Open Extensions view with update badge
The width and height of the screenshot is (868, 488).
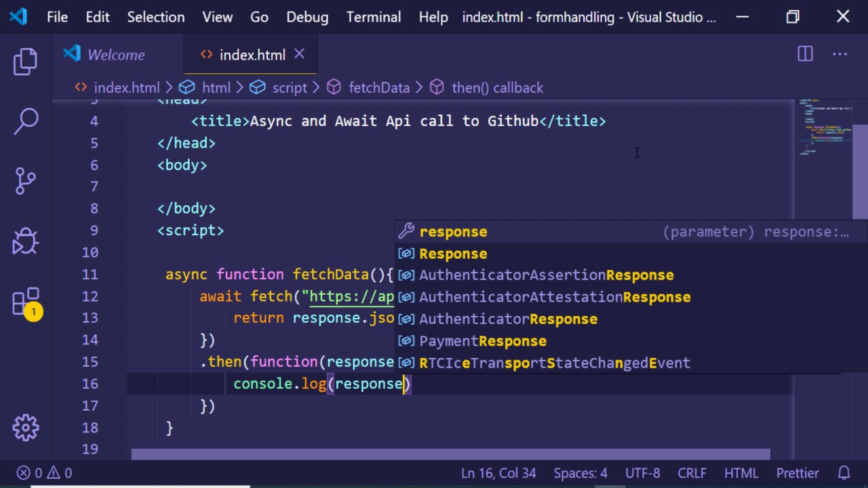click(x=26, y=302)
